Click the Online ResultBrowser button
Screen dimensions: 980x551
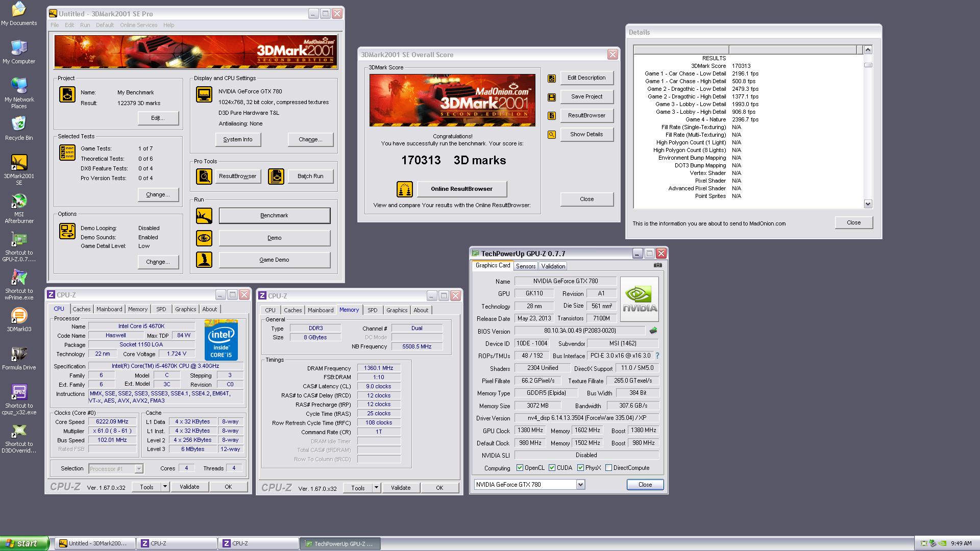click(462, 189)
